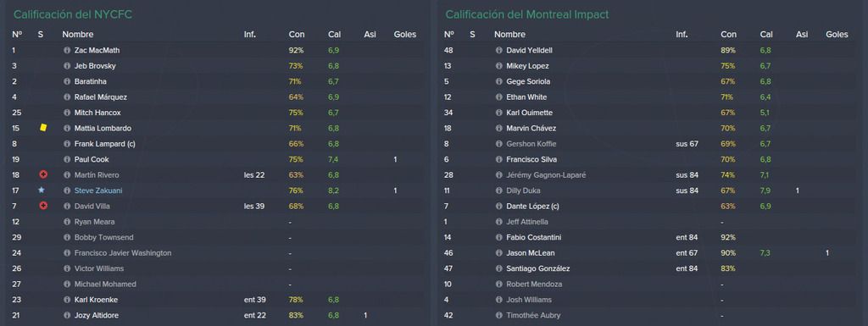Click info icon next to Frank Lampard
The image size is (868, 326).
tap(68, 144)
